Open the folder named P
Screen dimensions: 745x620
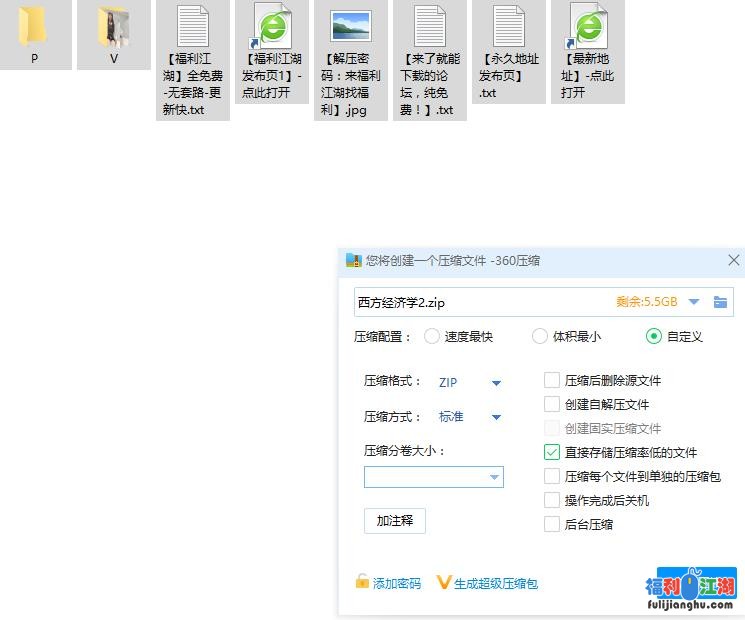pyautogui.click(x=34, y=27)
